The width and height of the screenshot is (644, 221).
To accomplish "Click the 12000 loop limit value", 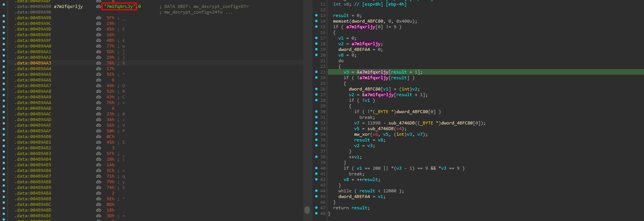I will coord(389,191).
